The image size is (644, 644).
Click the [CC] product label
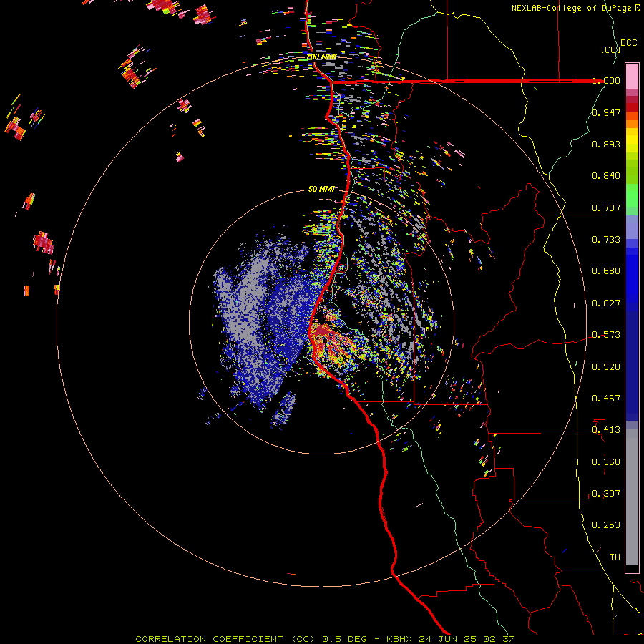[610, 49]
